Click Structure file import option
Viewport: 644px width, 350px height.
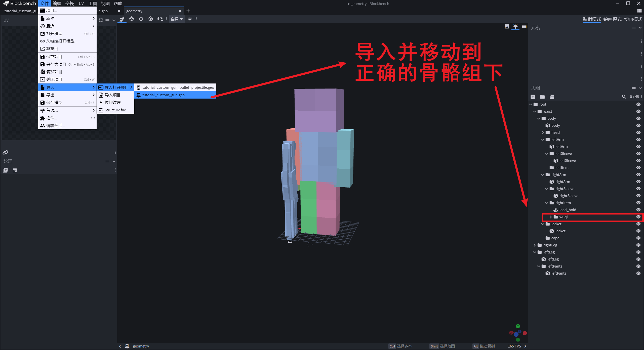pyautogui.click(x=115, y=110)
